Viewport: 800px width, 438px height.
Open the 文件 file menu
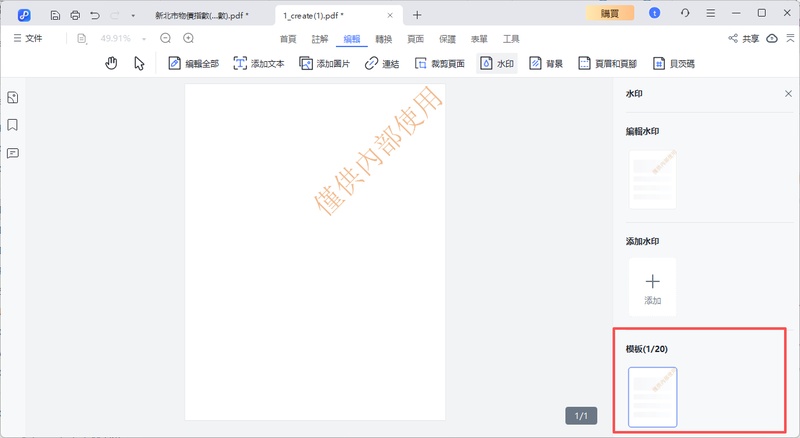28,38
